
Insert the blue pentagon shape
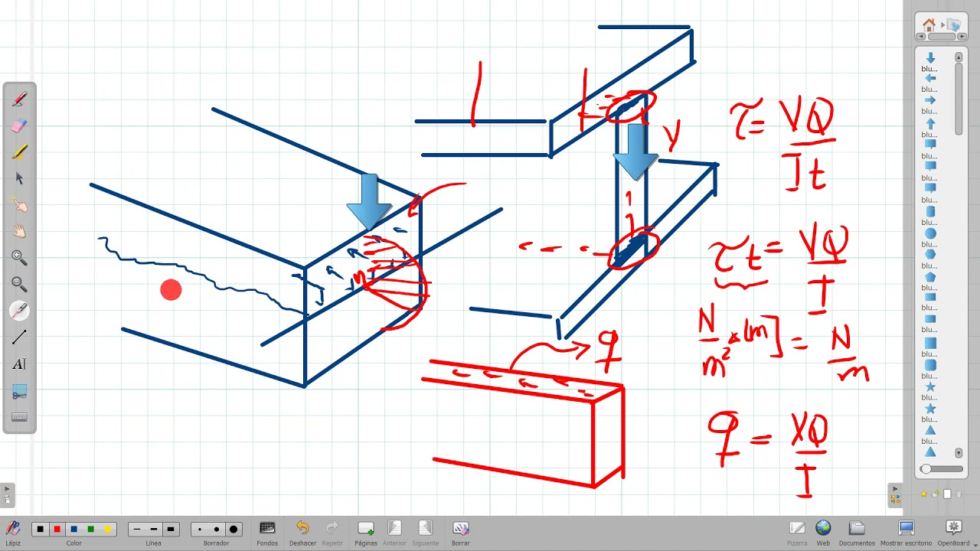tap(930, 277)
